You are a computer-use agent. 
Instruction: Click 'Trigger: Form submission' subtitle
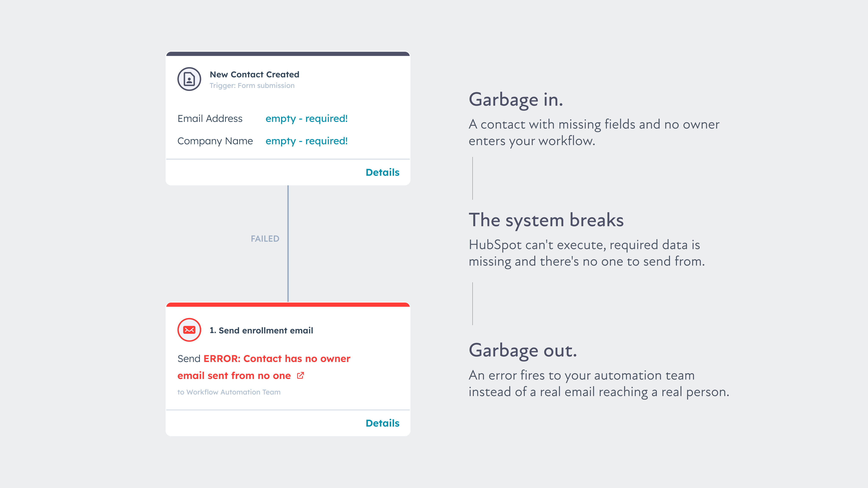pyautogui.click(x=252, y=86)
